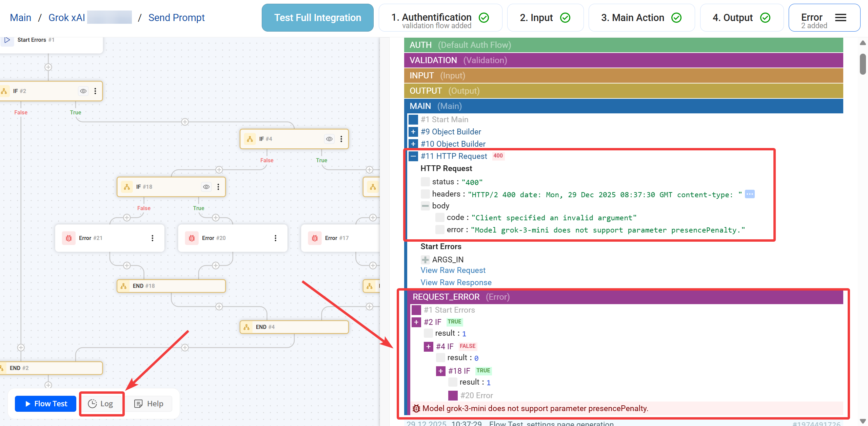Open the 4. Output step tab
Image resolution: width=868 pixels, height=426 pixels.
point(741,18)
